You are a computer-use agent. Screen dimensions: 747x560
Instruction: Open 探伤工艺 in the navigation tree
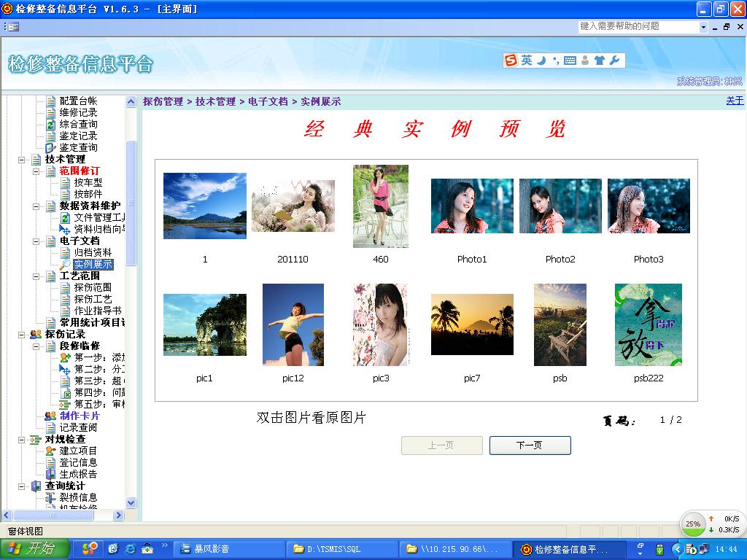[93, 299]
